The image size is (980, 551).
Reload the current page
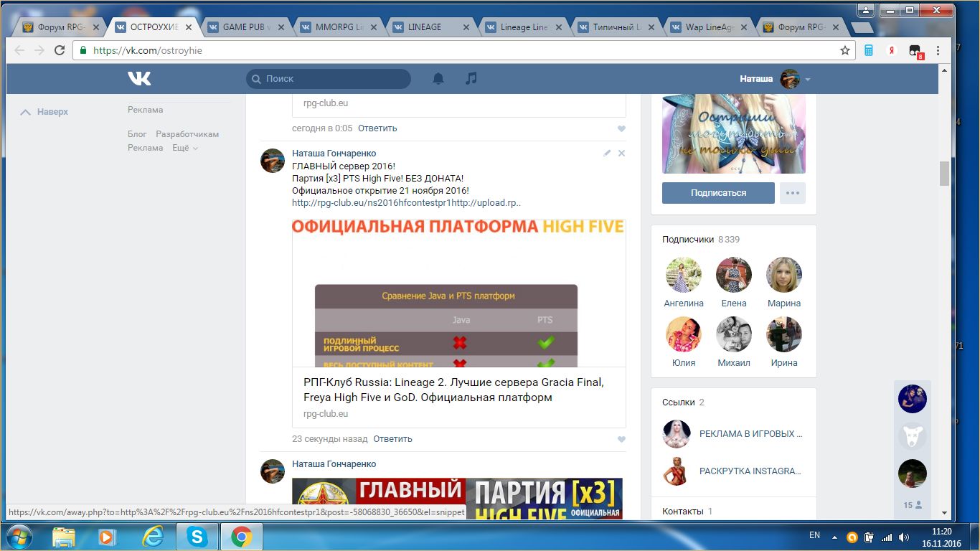coord(60,50)
